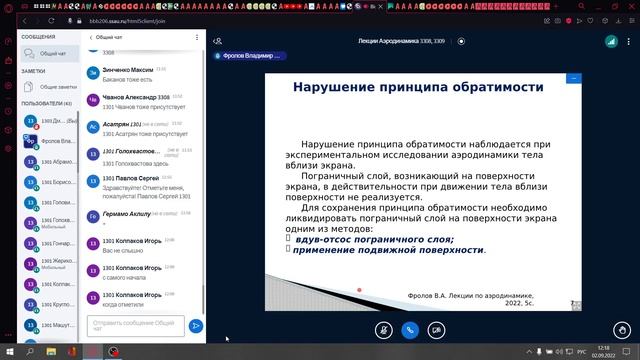
Task: Collapse chat via back chevron
Action: (91, 37)
